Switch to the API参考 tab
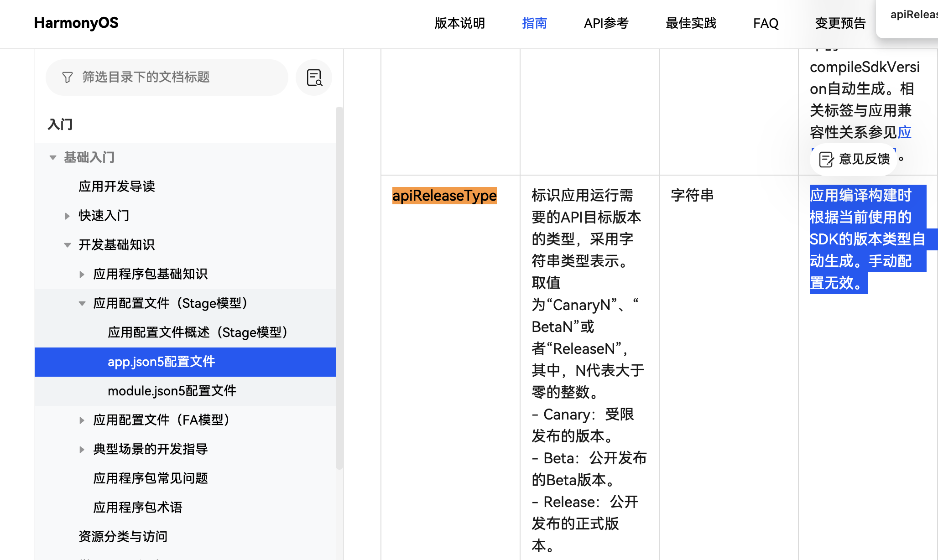This screenshot has height=560, width=938. click(606, 23)
